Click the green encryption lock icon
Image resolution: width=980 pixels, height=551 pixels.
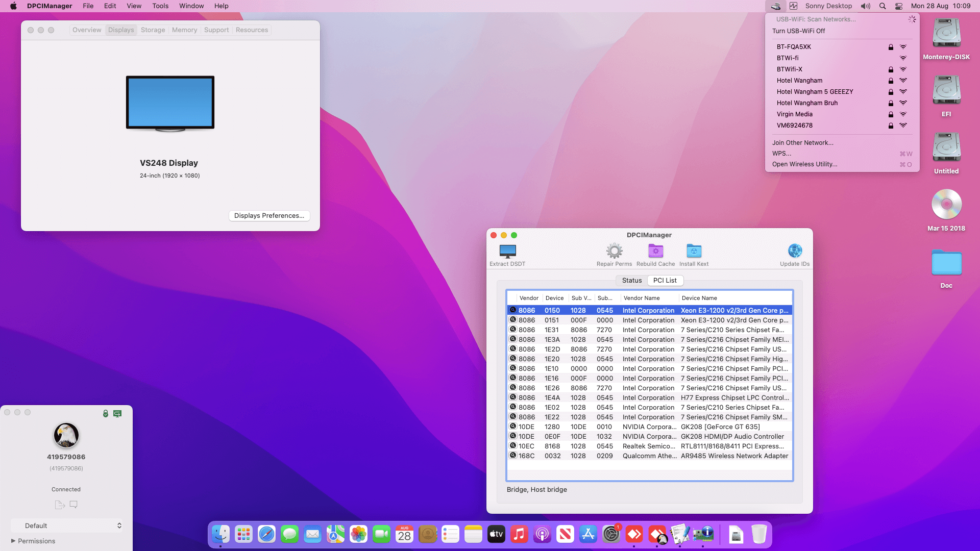click(x=106, y=413)
